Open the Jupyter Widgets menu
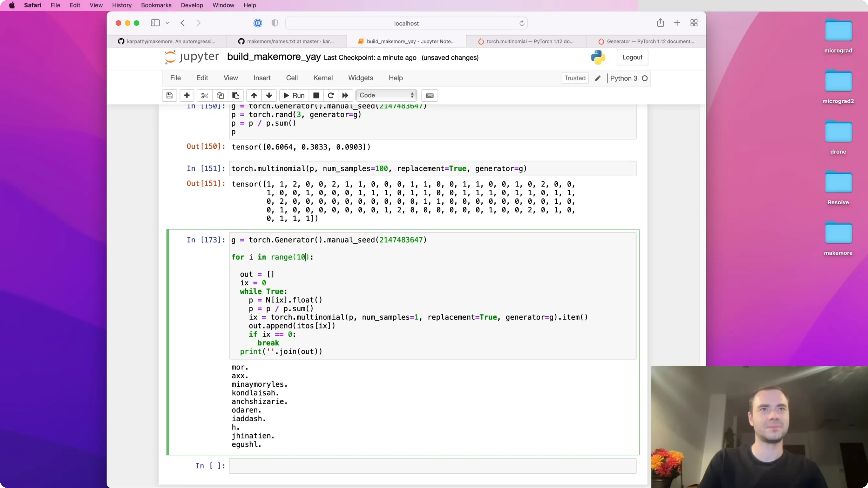The height and width of the screenshot is (488, 868). (x=361, y=78)
